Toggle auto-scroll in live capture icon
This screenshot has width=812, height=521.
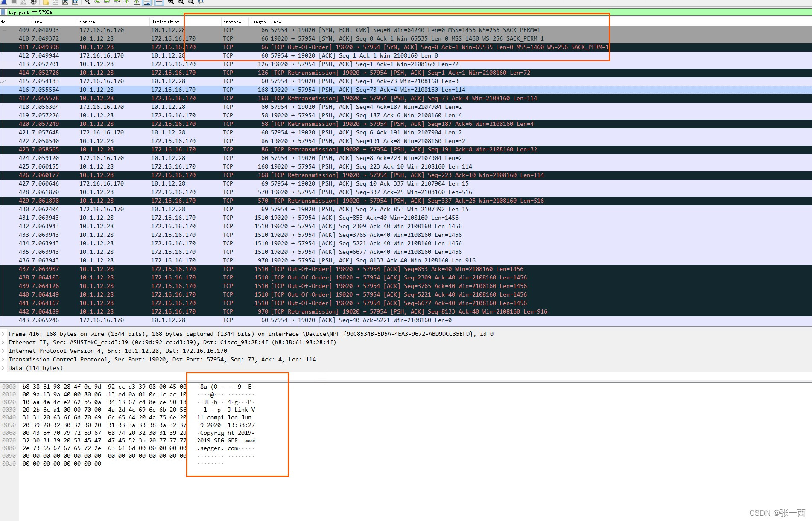(x=146, y=2)
